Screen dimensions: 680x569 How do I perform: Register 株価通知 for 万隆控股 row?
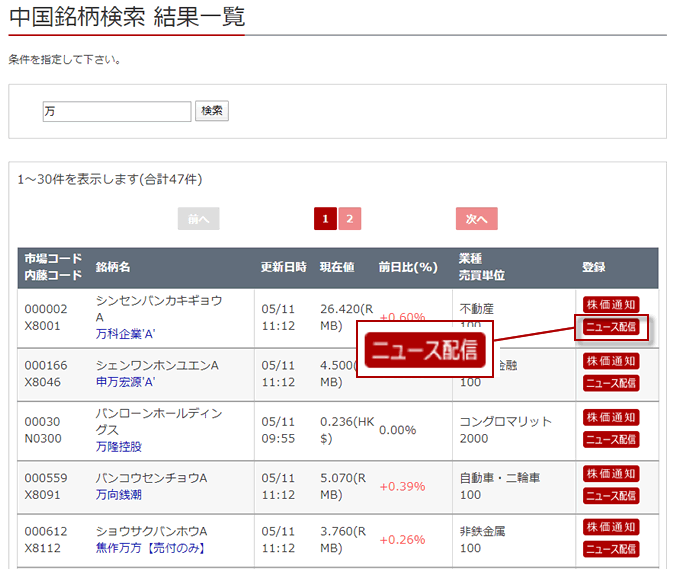coord(611,417)
